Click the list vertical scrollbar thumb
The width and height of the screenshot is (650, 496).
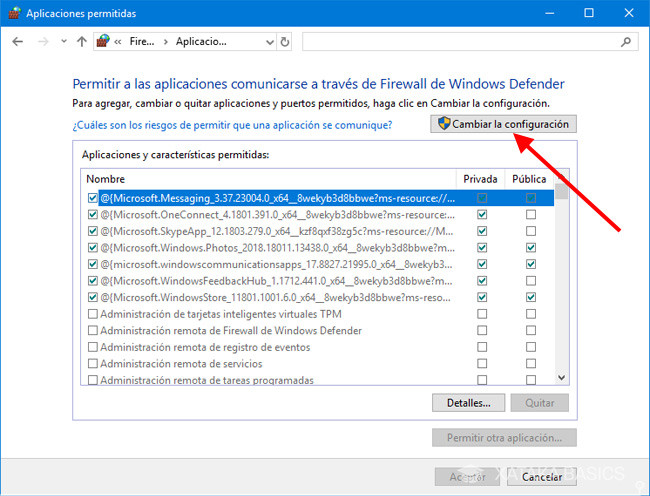pos(562,191)
